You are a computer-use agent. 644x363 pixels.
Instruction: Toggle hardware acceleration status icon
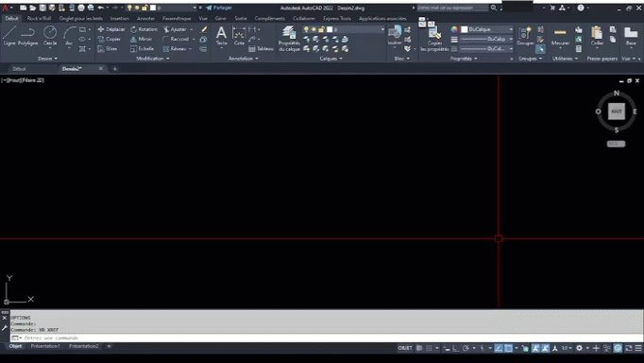coord(618,348)
